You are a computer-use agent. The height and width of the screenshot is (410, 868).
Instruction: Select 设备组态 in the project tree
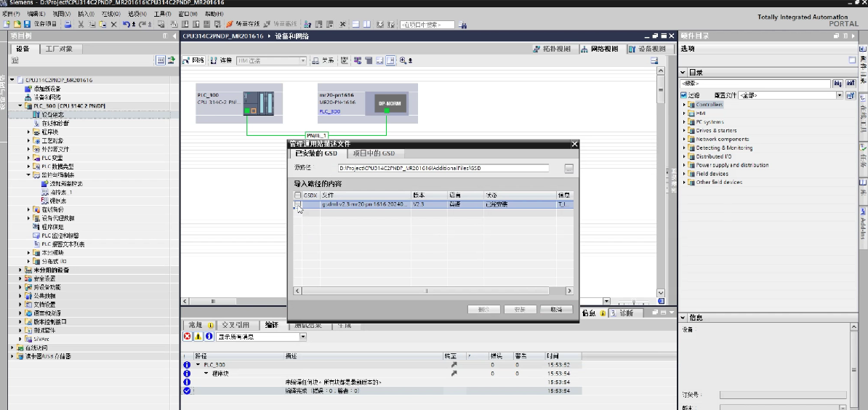tap(52, 115)
